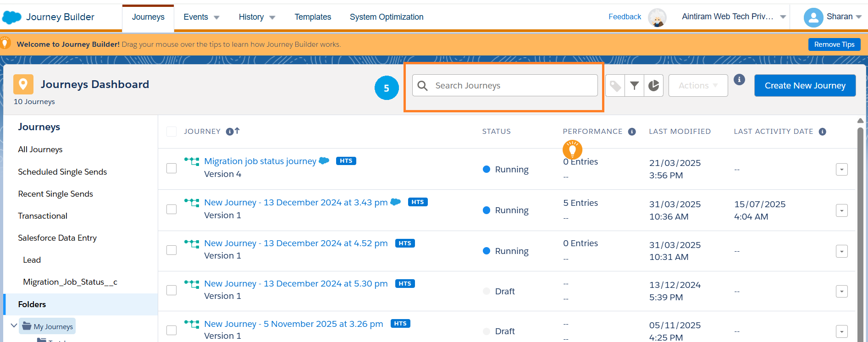
Task: Open the filter funnel icon
Action: pos(635,86)
